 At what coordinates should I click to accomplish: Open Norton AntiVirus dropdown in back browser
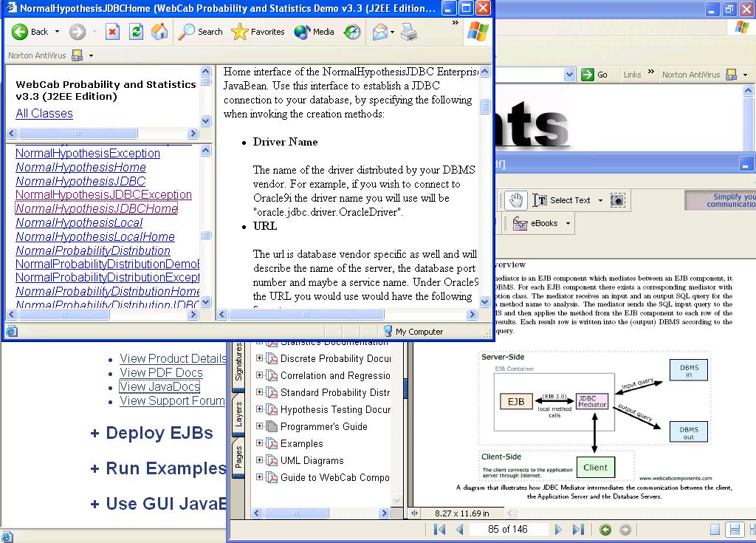[746, 75]
